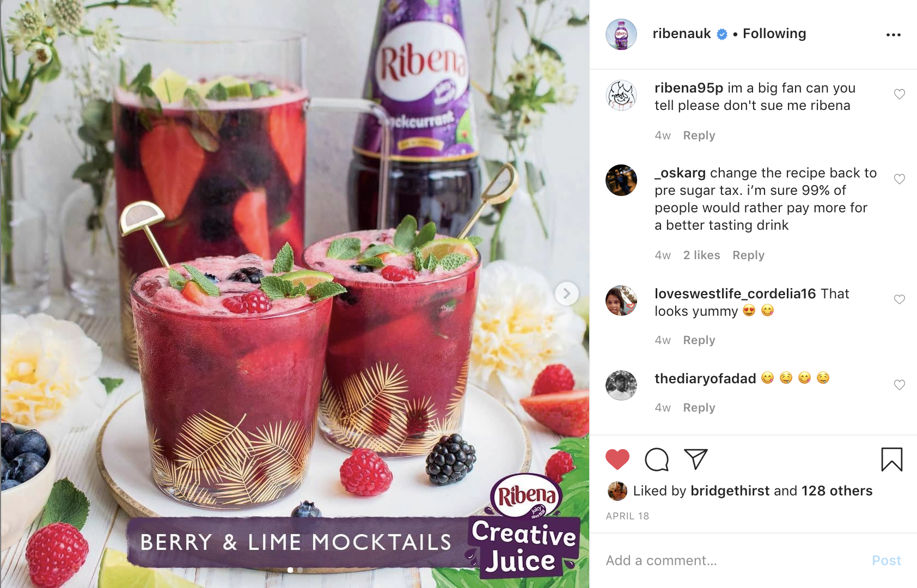Select the second carousel indicator dot

click(x=300, y=570)
